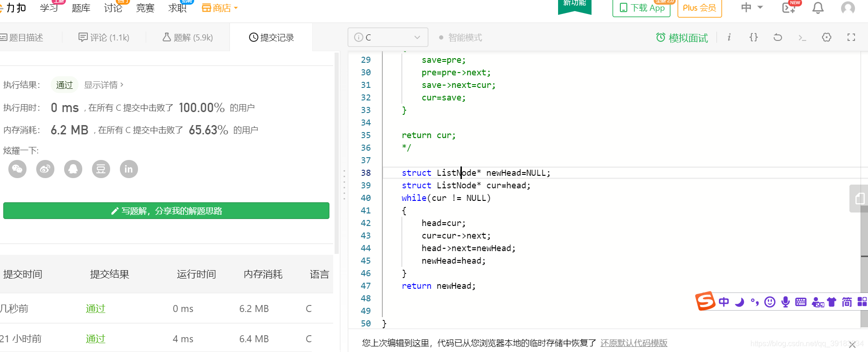Share result to LinkedIn
Screen dimensions: 868x352
pyautogui.click(x=129, y=169)
